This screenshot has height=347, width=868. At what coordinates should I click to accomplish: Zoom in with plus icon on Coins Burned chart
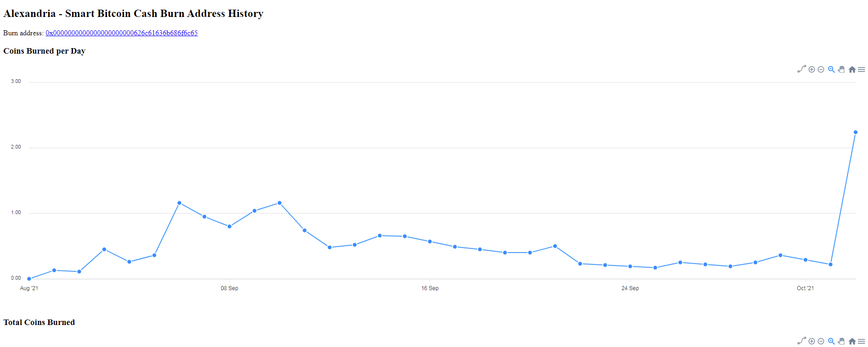[x=812, y=70]
